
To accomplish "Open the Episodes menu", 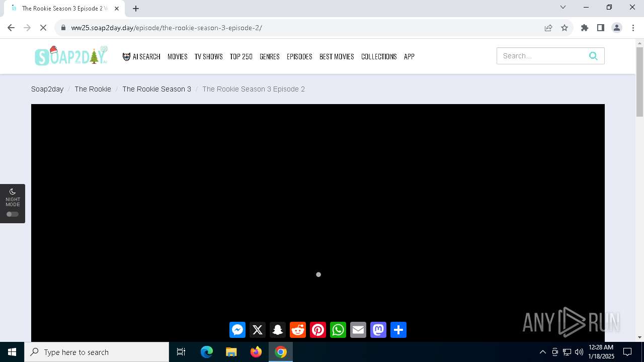I will 299,56.
